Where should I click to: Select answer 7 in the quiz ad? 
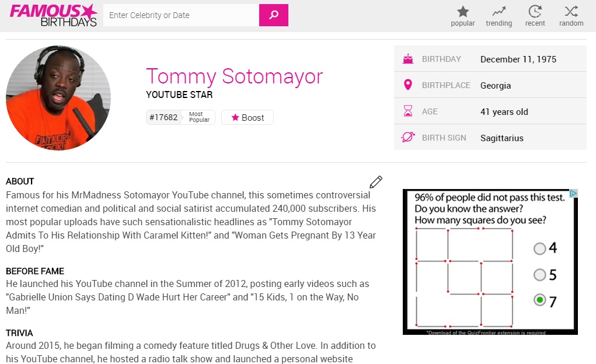pos(541,301)
